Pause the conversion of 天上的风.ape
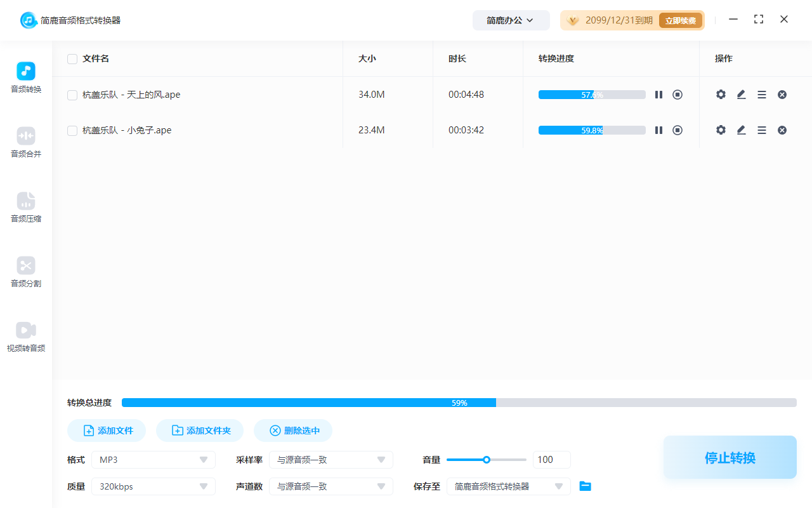The height and width of the screenshot is (508, 812). (x=658, y=94)
